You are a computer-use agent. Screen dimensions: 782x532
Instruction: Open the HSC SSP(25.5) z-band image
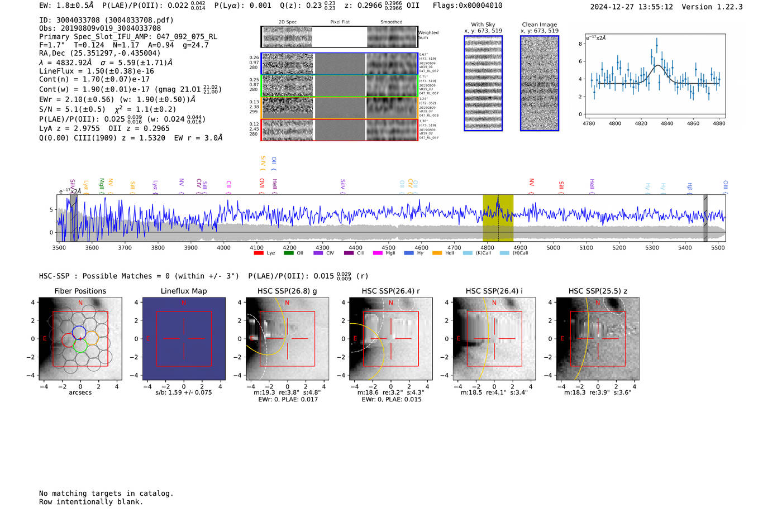[x=598, y=339]
